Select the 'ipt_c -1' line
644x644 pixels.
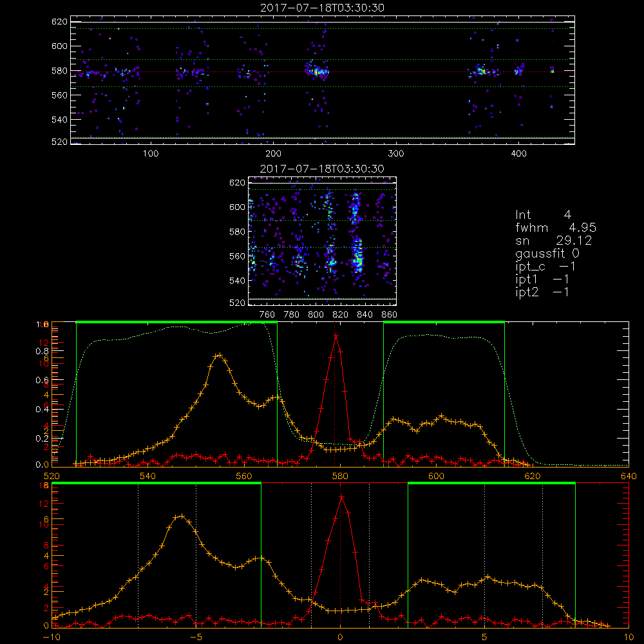[x=545, y=267]
